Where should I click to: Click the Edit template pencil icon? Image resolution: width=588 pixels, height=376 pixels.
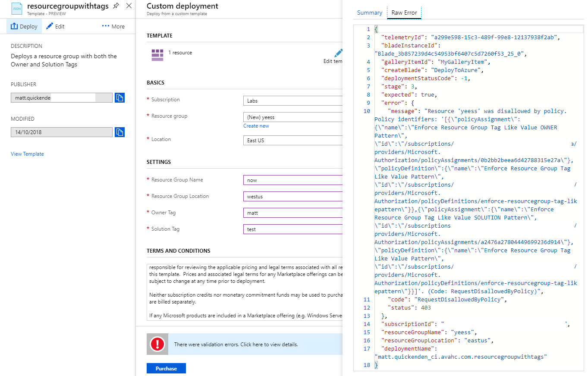tap(338, 53)
